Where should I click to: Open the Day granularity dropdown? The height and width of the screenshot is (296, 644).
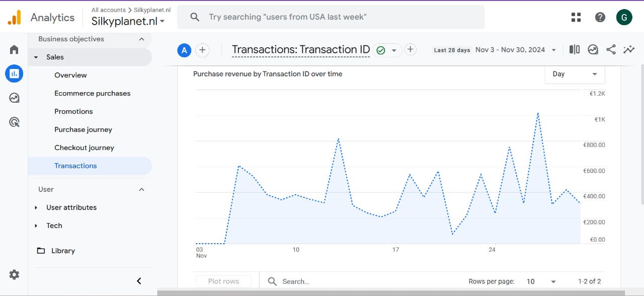[575, 74]
